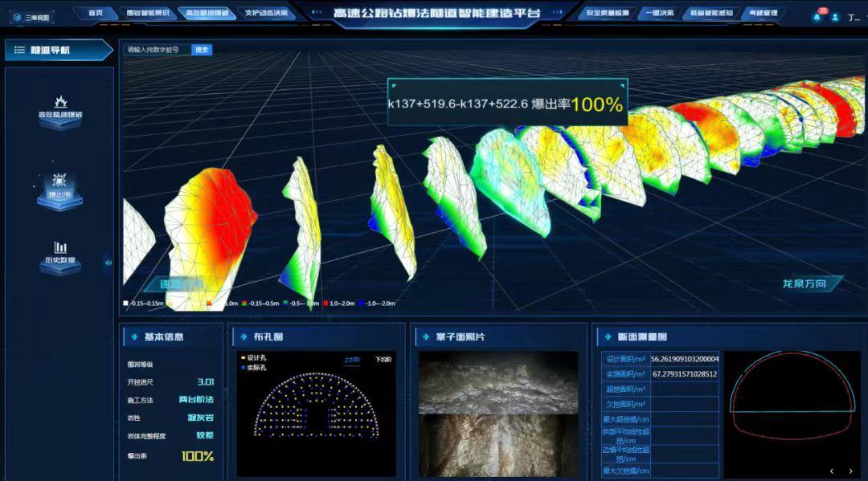868x481 pixels.
Task: Go to the 首页 tab
Action: (x=96, y=14)
